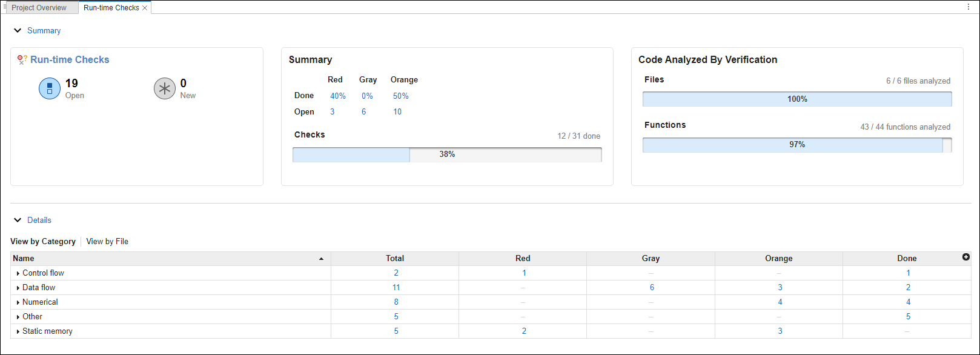Image resolution: width=980 pixels, height=355 pixels.
Task: Open the three-dot options menu
Action: (x=968, y=7)
